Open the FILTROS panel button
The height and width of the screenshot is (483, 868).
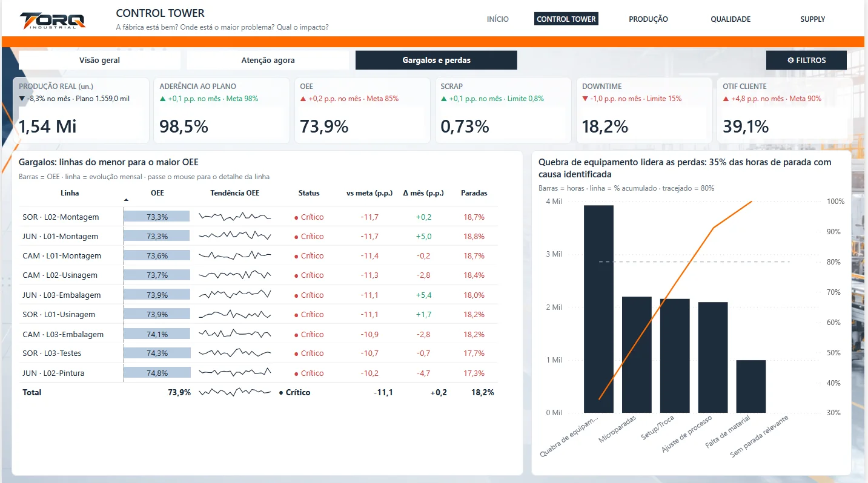pos(806,60)
